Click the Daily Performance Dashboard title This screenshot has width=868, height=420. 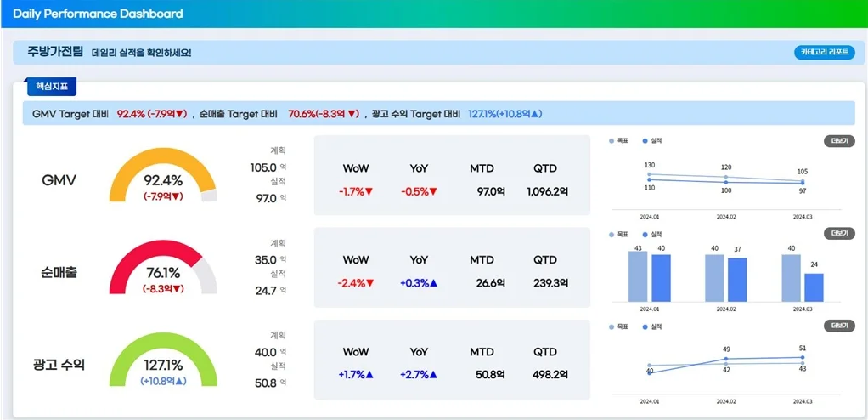pos(98,14)
